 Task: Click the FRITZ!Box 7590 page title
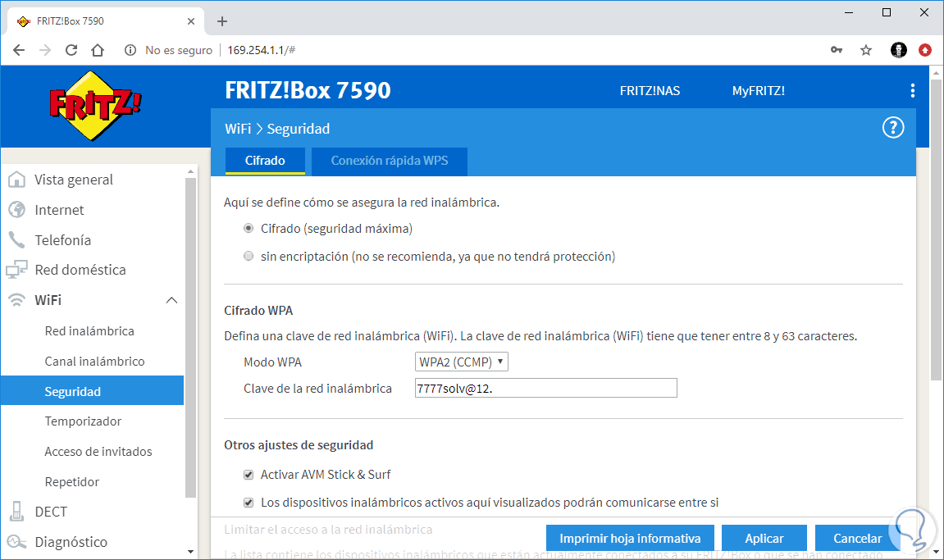click(x=308, y=90)
